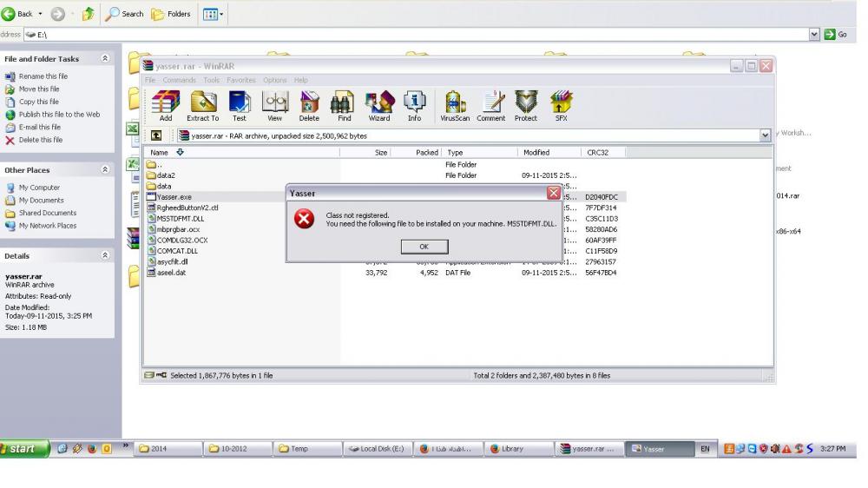Switch to the 2014 taskbar window

[x=168, y=449]
